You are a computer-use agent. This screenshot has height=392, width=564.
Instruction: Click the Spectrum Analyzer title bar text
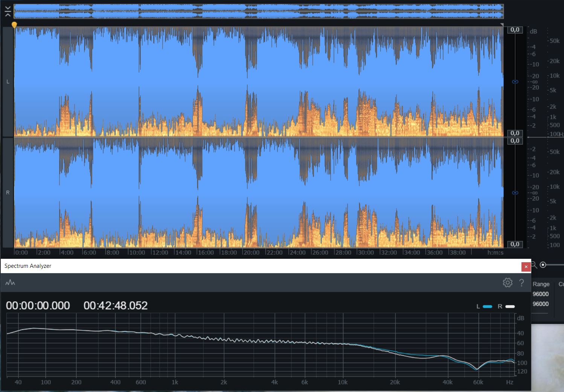point(28,266)
